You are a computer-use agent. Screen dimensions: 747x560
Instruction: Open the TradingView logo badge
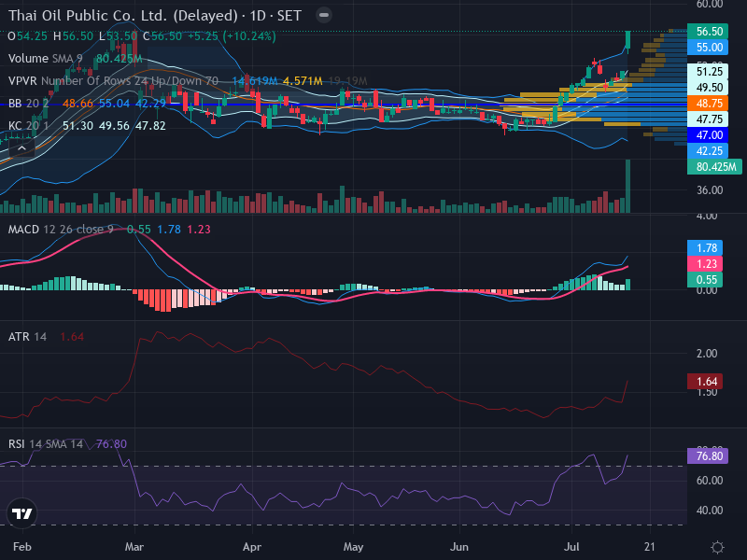coord(21,514)
